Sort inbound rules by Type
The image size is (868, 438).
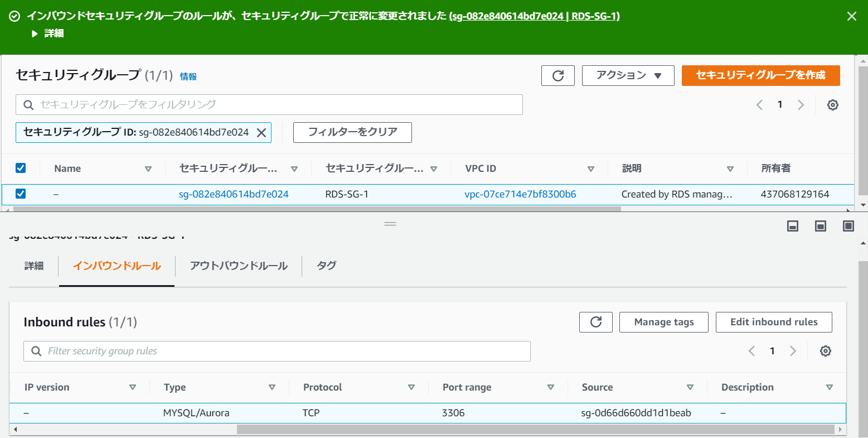272,387
